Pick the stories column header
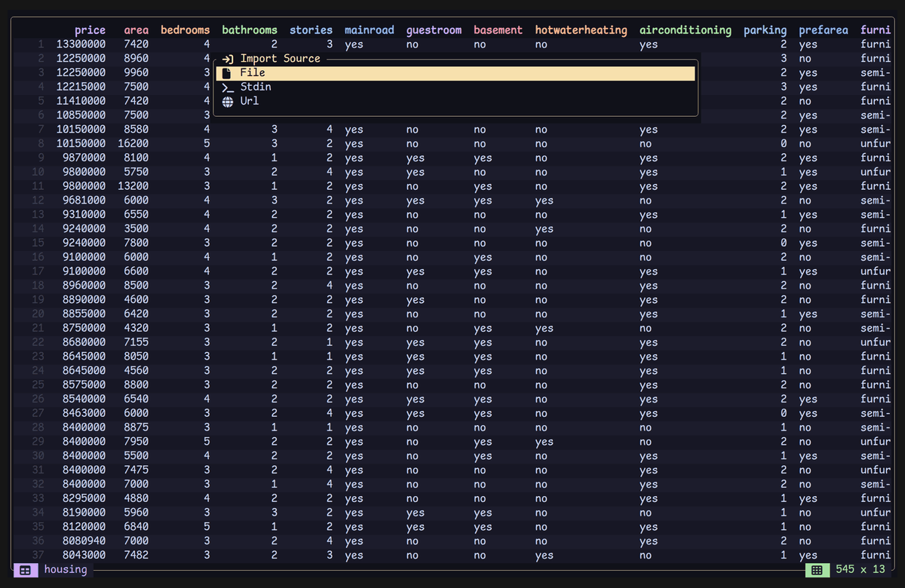This screenshot has width=905, height=588. click(x=311, y=30)
